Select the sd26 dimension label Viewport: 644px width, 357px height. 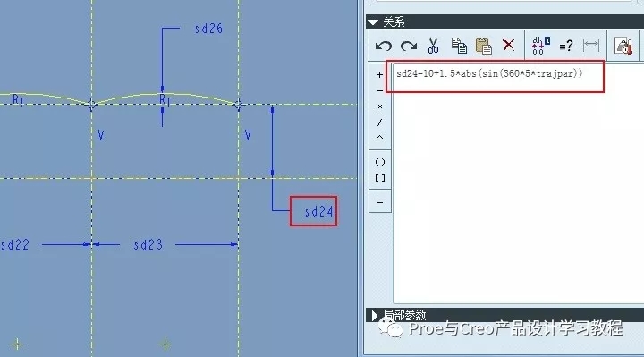coord(208,29)
